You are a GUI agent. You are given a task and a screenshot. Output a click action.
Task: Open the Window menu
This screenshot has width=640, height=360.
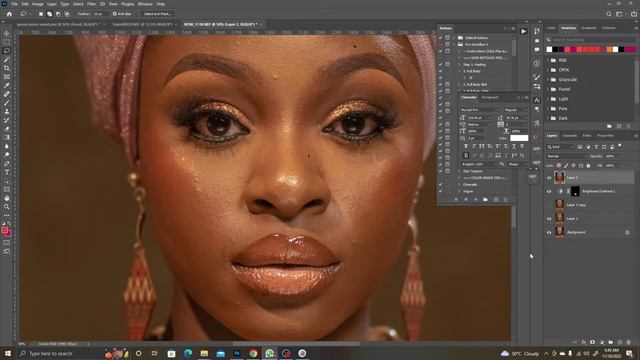pyautogui.click(x=145, y=4)
